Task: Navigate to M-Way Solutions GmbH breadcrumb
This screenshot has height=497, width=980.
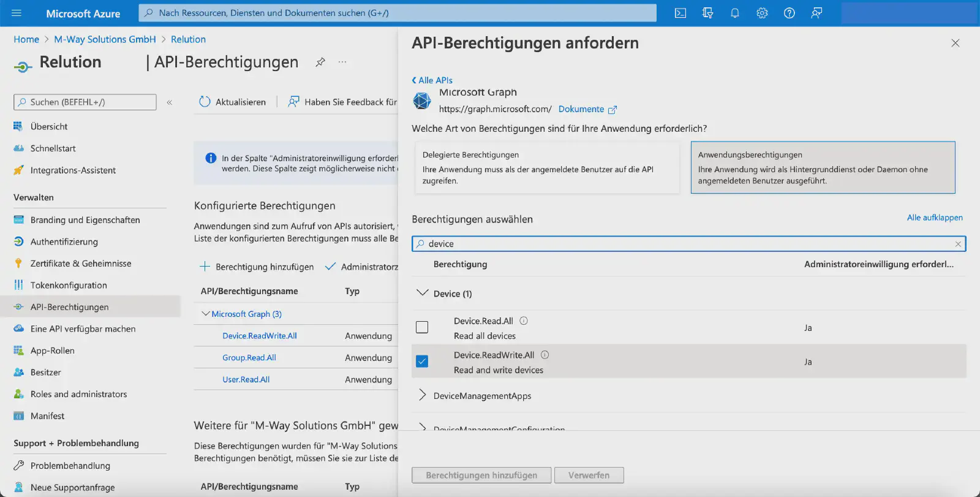Action: click(105, 39)
